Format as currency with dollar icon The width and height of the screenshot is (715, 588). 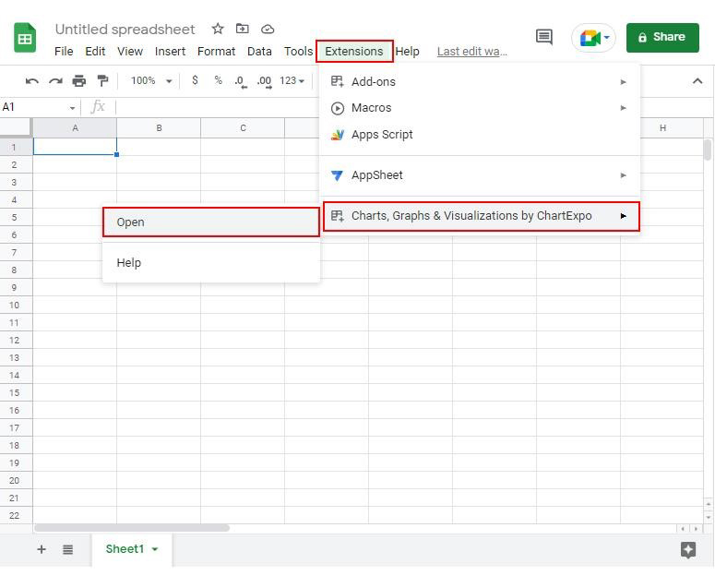[195, 81]
